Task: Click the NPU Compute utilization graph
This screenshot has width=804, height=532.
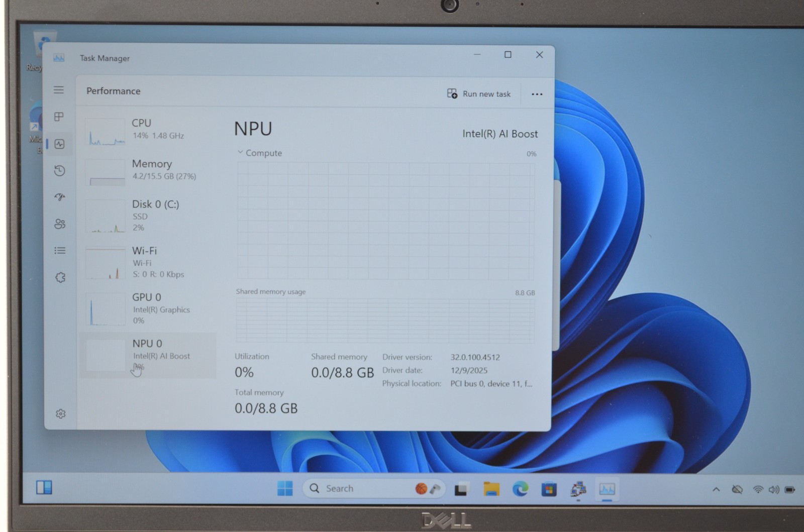Action: (385, 220)
